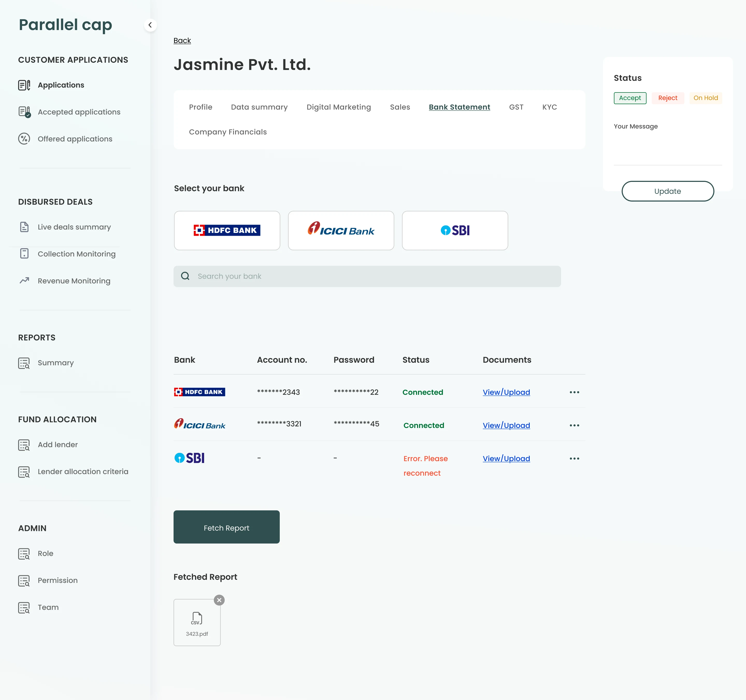
Task: Open more options for HDFC Bank row
Action: click(x=575, y=392)
